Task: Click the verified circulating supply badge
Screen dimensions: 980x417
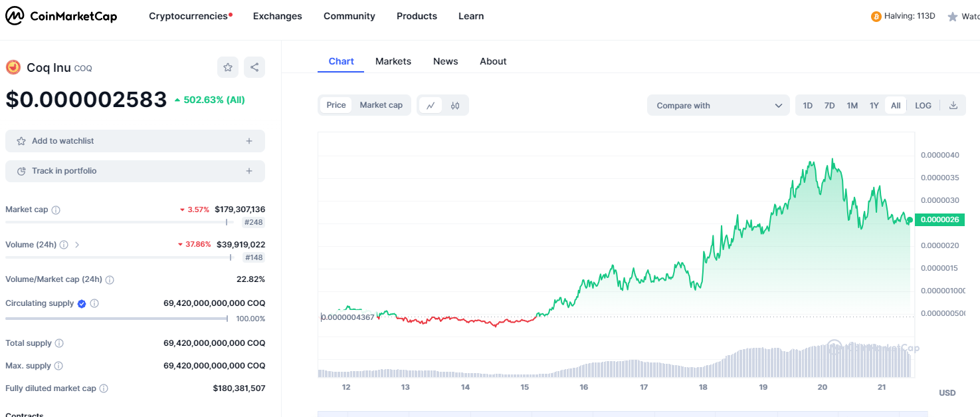Action: [x=82, y=303]
